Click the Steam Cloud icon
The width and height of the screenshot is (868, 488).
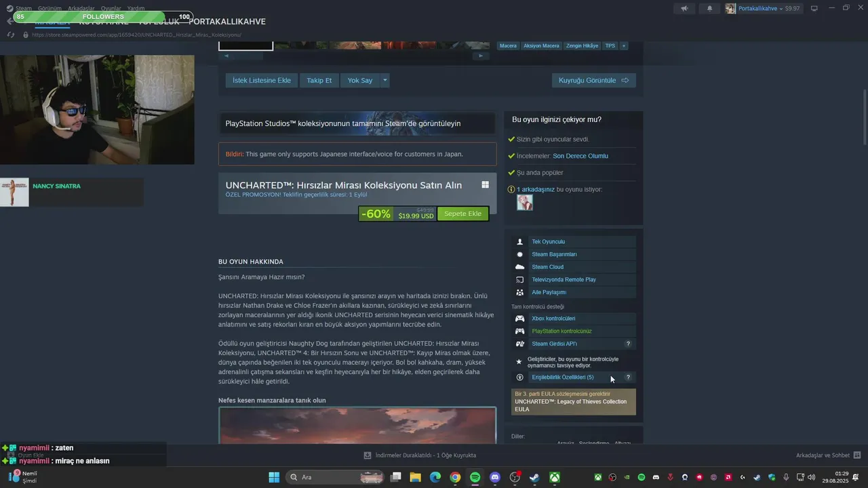point(519,267)
